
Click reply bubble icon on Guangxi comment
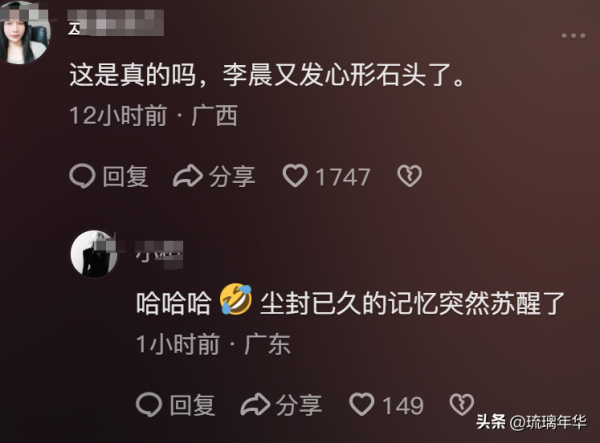pyautogui.click(x=82, y=176)
